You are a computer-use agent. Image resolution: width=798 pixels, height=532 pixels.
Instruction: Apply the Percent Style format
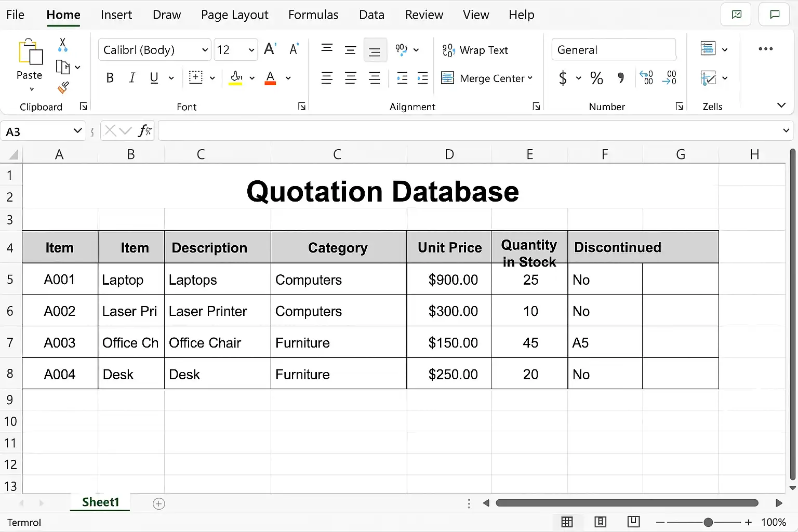(x=596, y=78)
